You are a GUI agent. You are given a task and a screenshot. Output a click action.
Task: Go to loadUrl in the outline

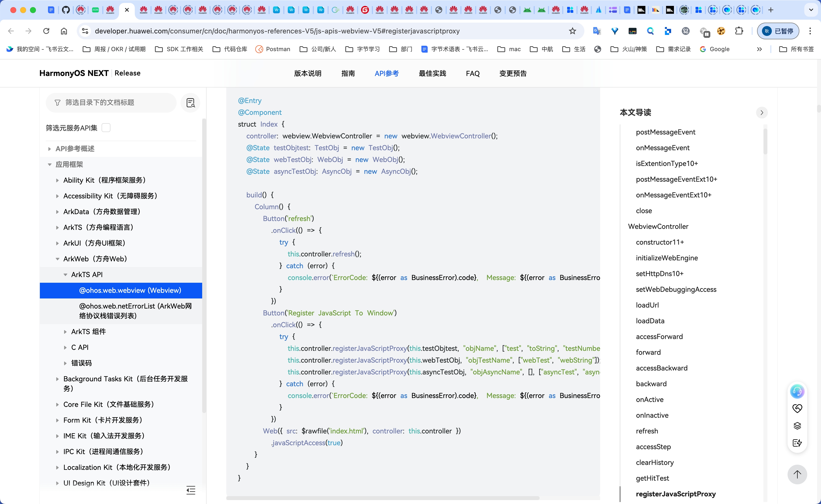click(x=647, y=305)
